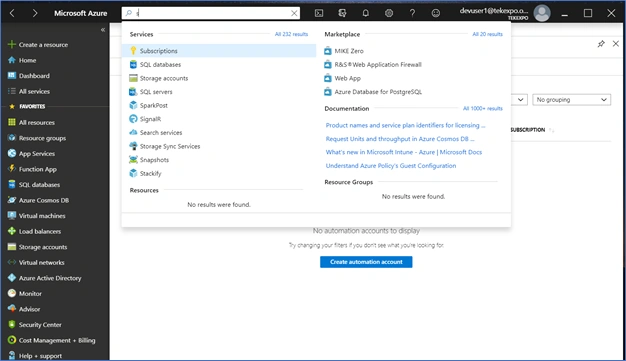Open Azure Cosmos DB icon in sidebar
The image size is (626, 361).
(x=12, y=200)
